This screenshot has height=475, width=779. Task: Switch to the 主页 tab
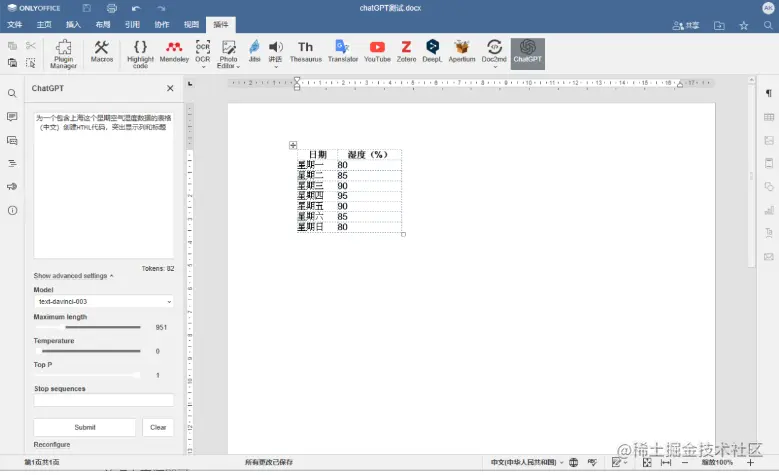(x=44, y=25)
